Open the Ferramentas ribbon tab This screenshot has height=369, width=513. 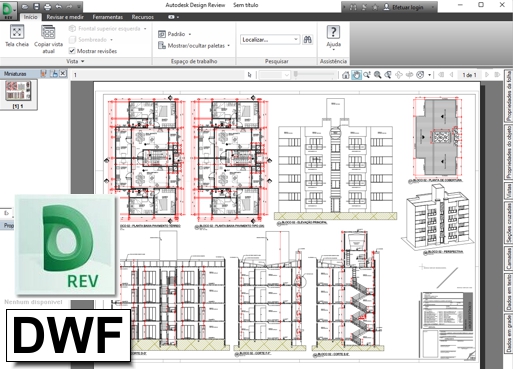(x=108, y=17)
